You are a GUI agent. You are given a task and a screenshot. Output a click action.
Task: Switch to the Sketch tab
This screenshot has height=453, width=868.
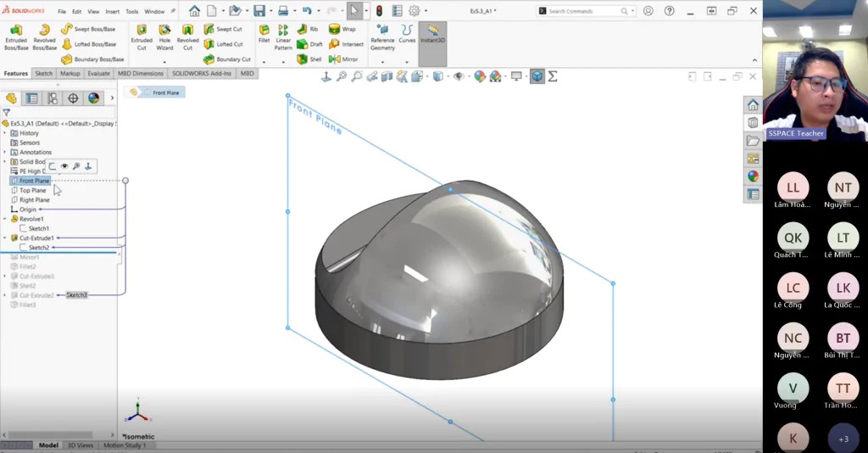point(44,73)
